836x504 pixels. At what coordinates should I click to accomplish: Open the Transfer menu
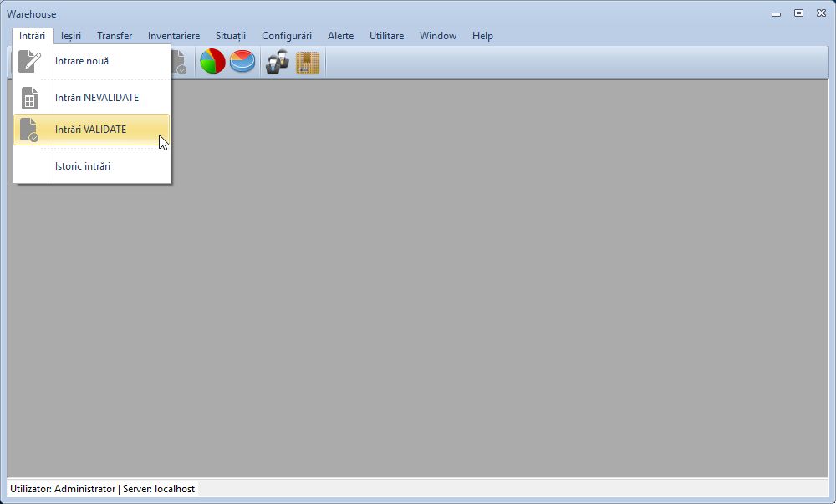click(x=114, y=35)
